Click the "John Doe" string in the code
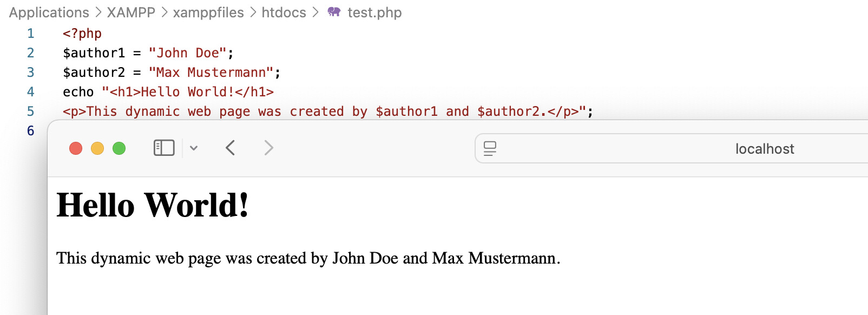Viewport: 868px width, 315px height. pyautogui.click(x=187, y=53)
